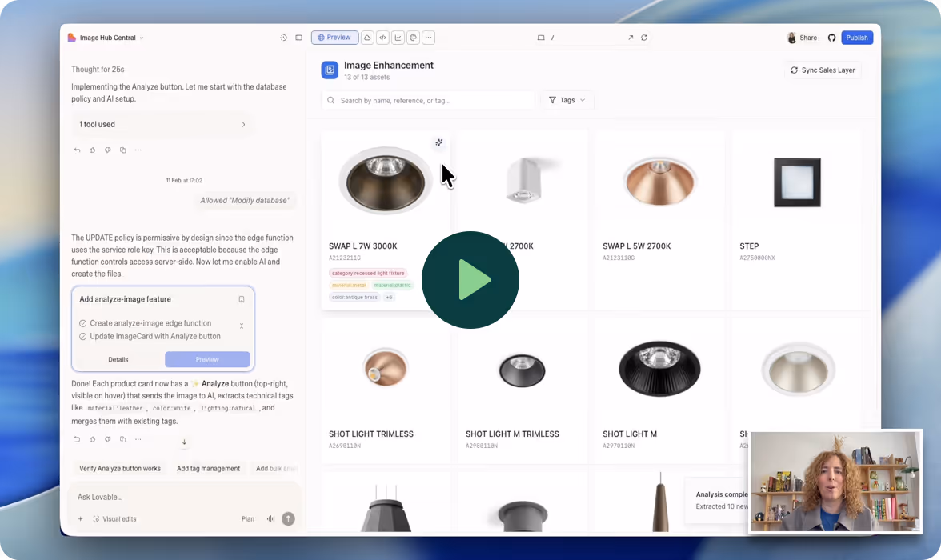Open more views ellipsis in top toolbar
Viewport: 941px width, 560px height.
point(429,38)
